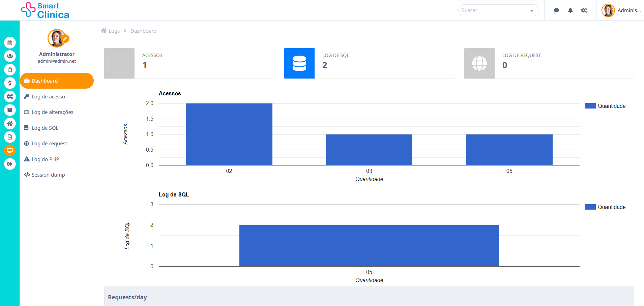The image size is (644, 306).
Task: Open the Log de SQL menu item
Action: click(x=45, y=128)
